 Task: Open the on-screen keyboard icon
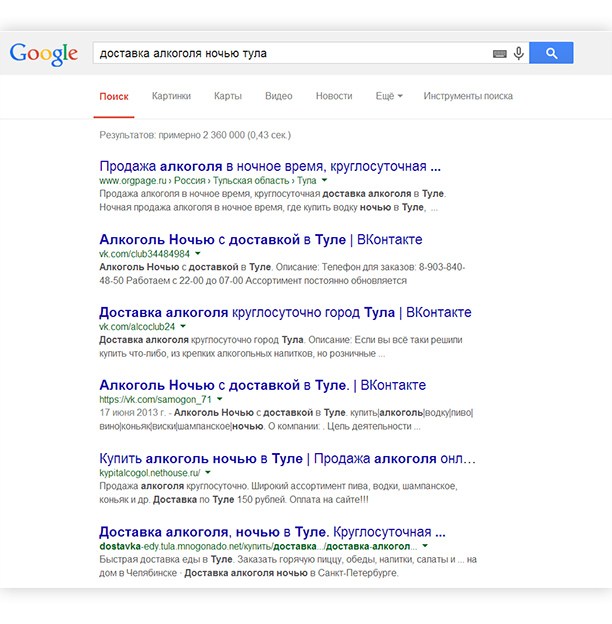coord(499,54)
